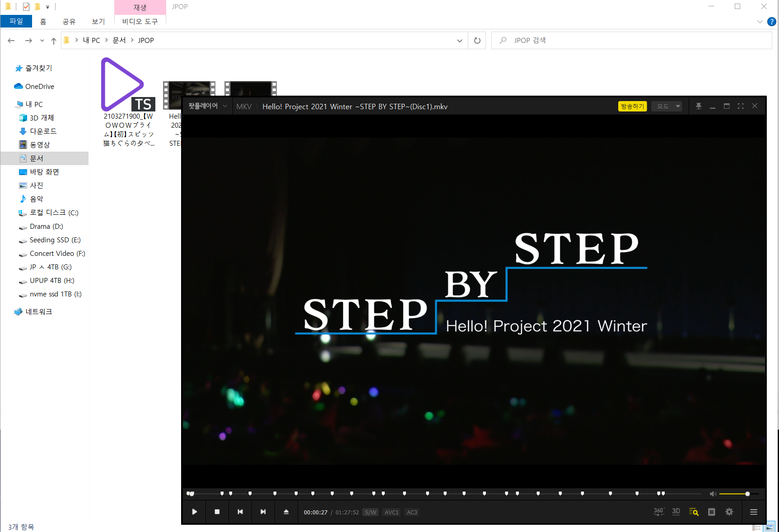The height and width of the screenshot is (532, 779).
Task: Click the AC3 audio codec label
Action: coord(412,512)
